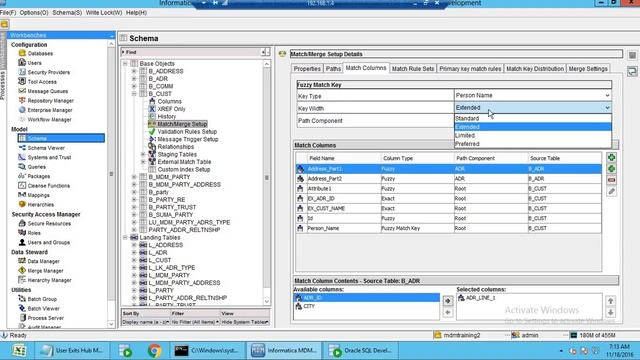
Task: Open Batch Viewer icon
Action: [x=22, y=308]
